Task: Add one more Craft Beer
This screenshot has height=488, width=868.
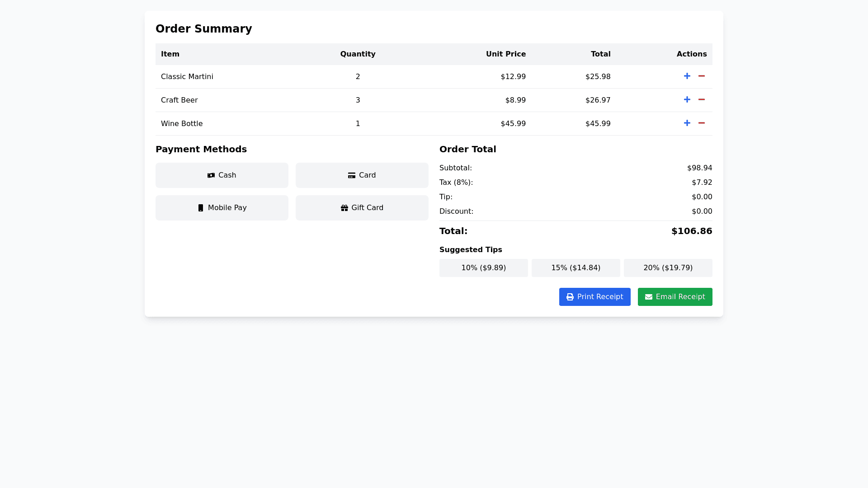Action: coord(687,100)
